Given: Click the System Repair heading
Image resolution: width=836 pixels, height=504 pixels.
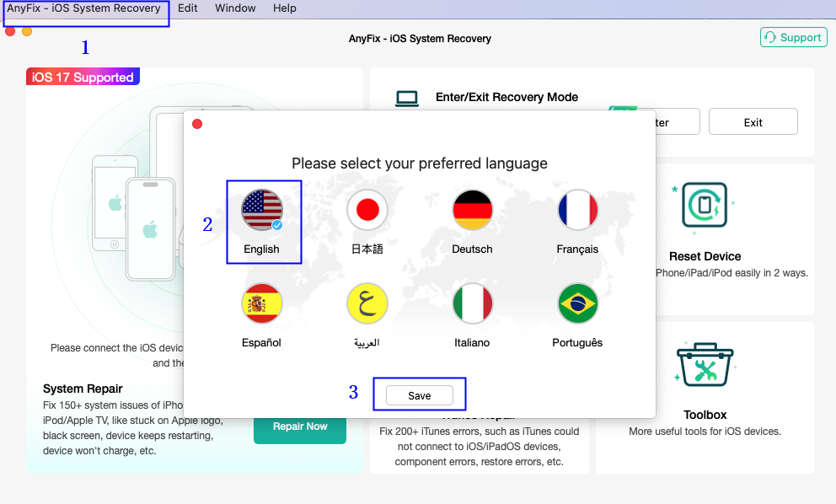Looking at the screenshot, I should click(x=83, y=389).
